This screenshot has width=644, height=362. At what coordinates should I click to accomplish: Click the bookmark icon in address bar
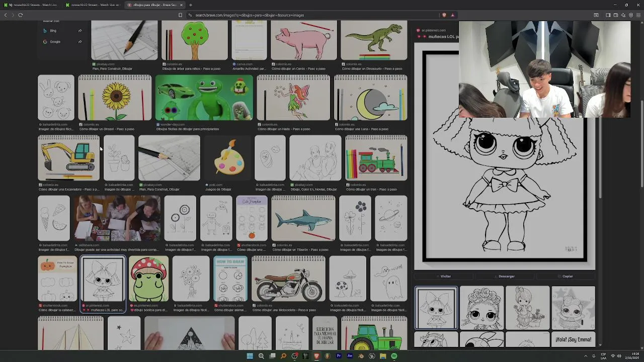click(180, 15)
